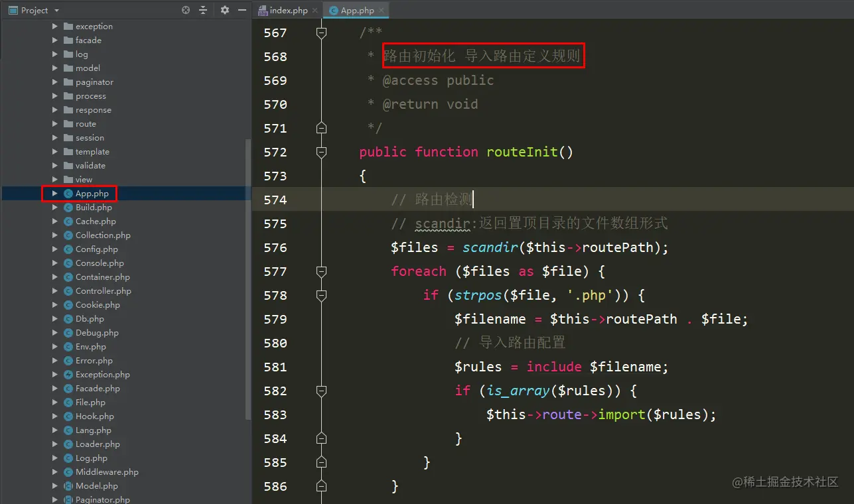Image resolution: width=854 pixels, height=504 pixels.
Task: Click the collapse all icon in Project panel
Action: point(203,10)
